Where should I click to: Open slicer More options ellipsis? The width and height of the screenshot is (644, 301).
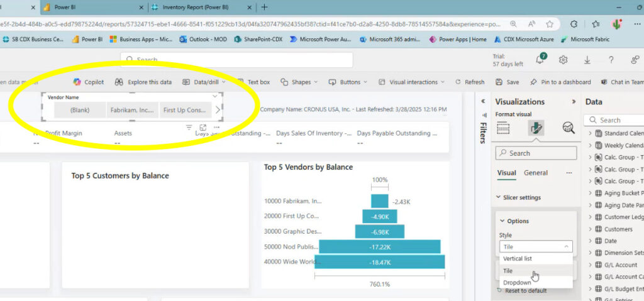pos(217,128)
